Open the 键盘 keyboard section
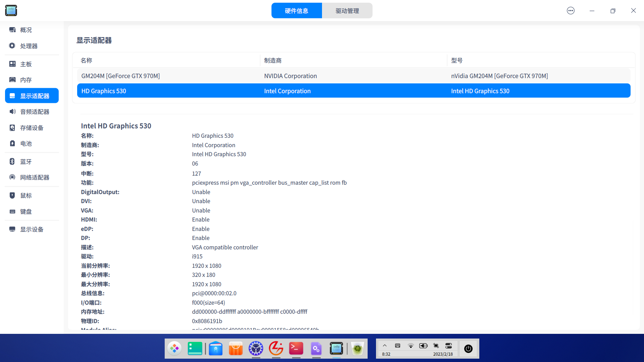Viewport: 644px width, 362px height. [x=25, y=212]
